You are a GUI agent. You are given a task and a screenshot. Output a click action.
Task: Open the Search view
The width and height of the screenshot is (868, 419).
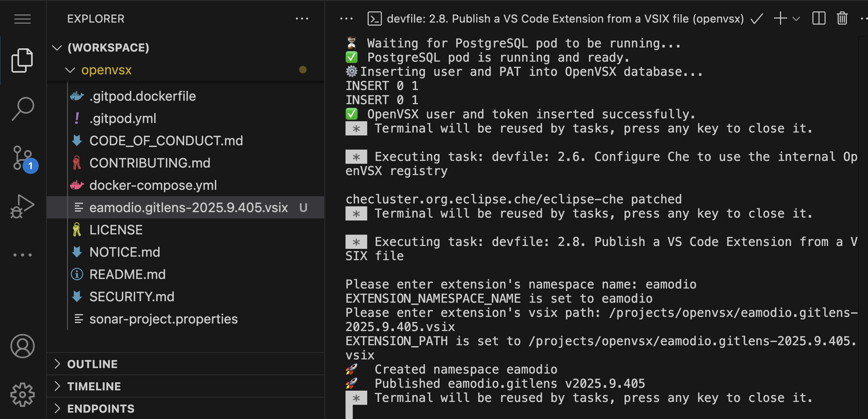(x=23, y=109)
